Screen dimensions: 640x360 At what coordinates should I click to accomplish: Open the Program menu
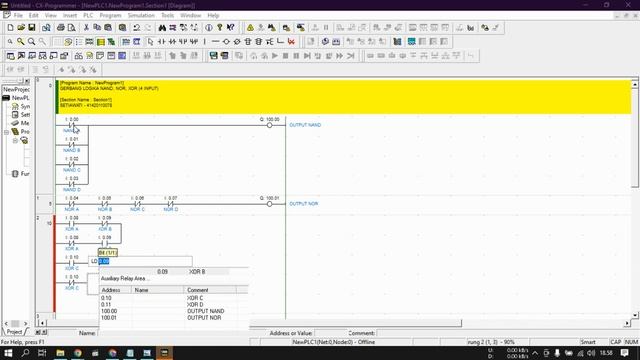coord(111,16)
